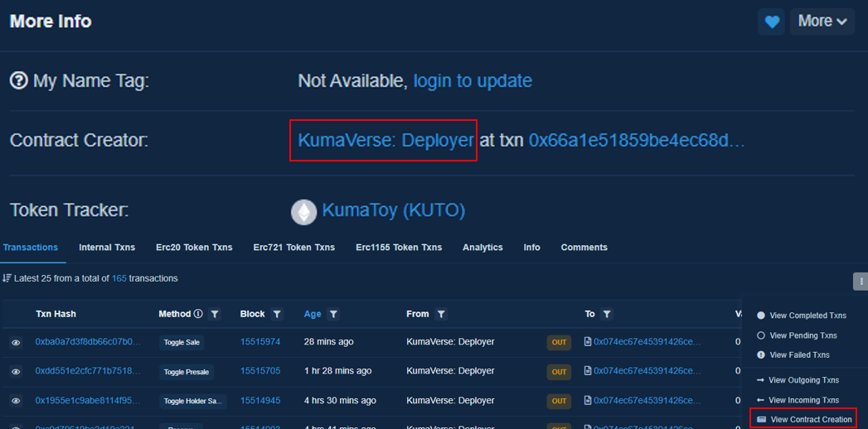868x429 pixels.
Task: Open txn hash 0xdd551e2cfc771b7518
Action: 89,371
